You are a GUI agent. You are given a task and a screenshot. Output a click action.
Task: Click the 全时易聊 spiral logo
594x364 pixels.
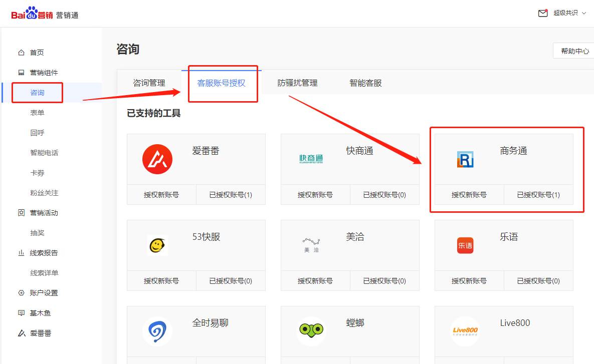point(157,331)
